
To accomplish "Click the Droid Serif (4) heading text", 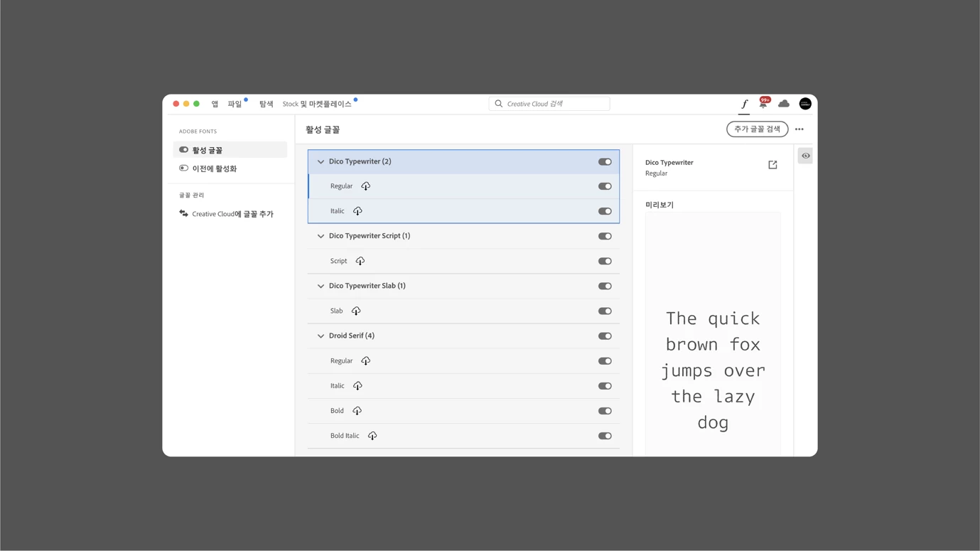I will 351,336.
